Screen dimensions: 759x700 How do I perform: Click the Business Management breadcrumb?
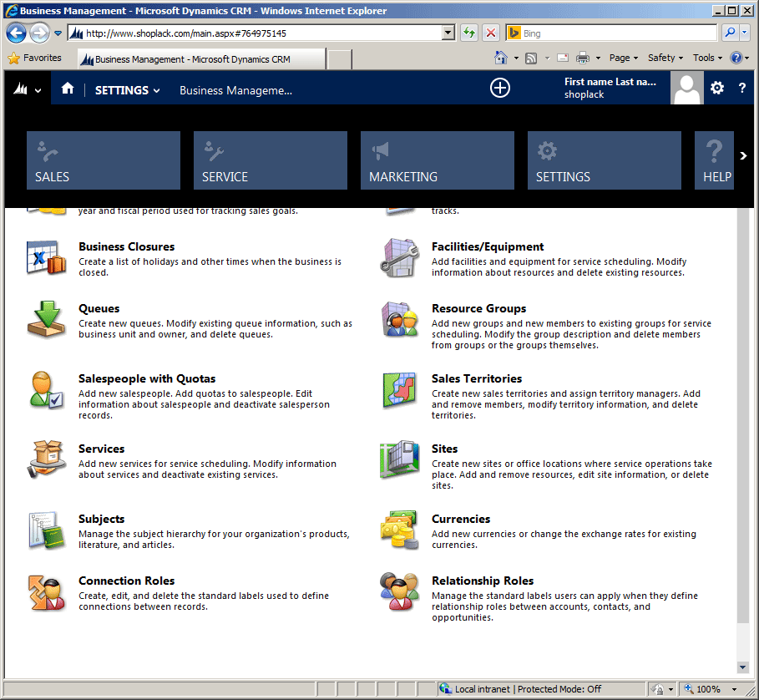[235, 90]
